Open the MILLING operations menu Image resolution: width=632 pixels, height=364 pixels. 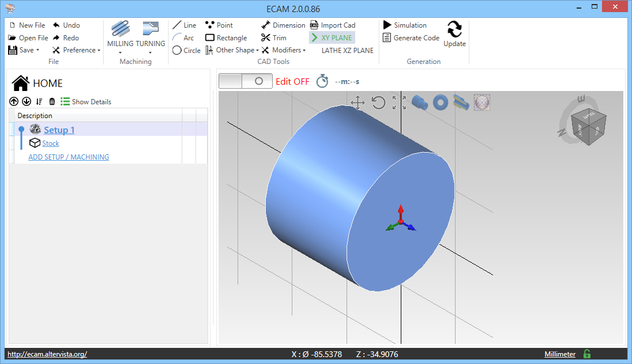pos(120,37)
